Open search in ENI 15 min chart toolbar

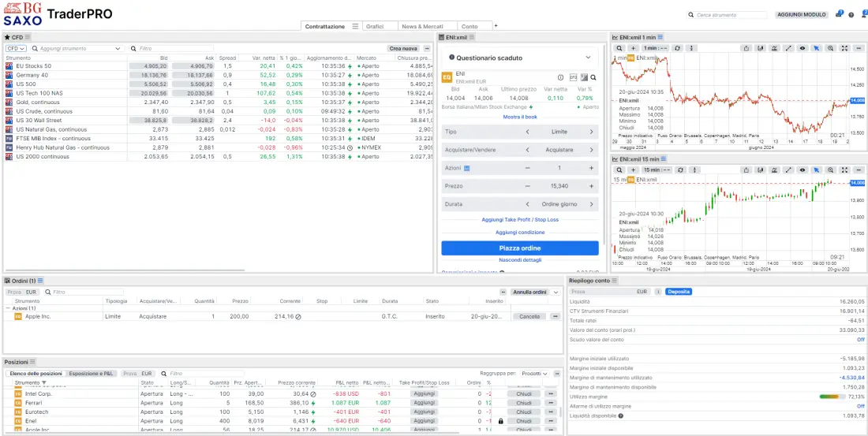(620, 170)
